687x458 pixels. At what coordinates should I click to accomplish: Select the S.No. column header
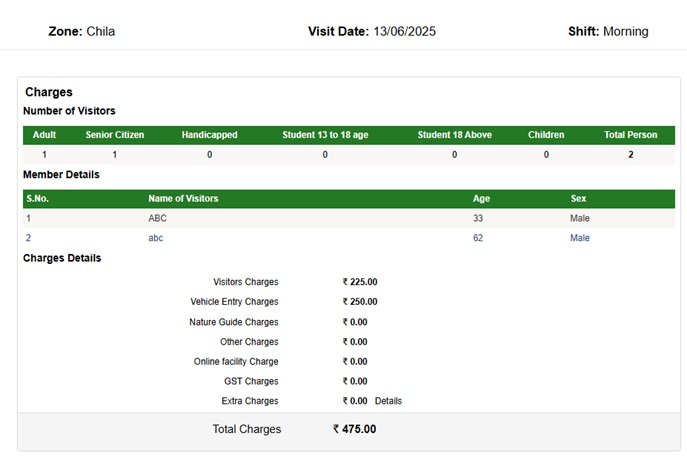click(x=37, y=199)
